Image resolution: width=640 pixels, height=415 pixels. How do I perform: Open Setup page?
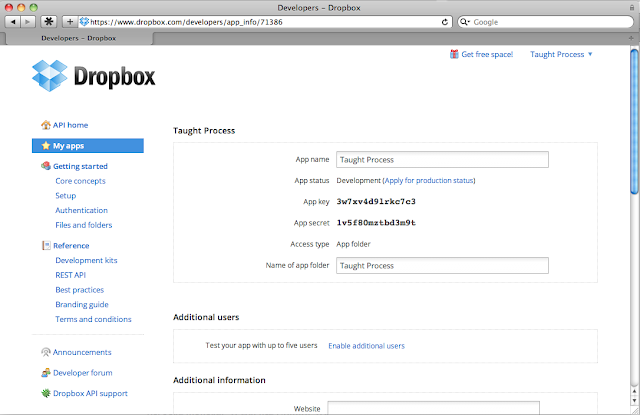tap(66, 195)
